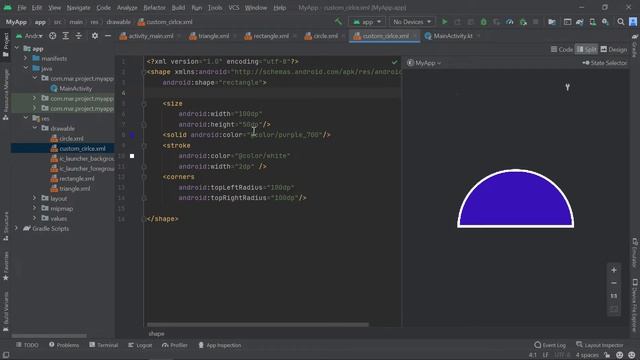Switch the editor to Code view
640x360 pixels.
[562, 49]
